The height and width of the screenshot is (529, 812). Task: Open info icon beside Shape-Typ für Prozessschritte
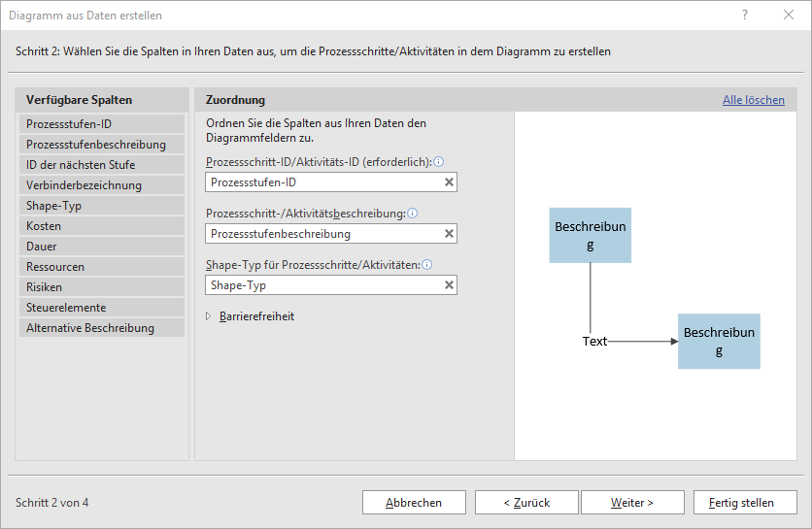click(x=427, y=264)
